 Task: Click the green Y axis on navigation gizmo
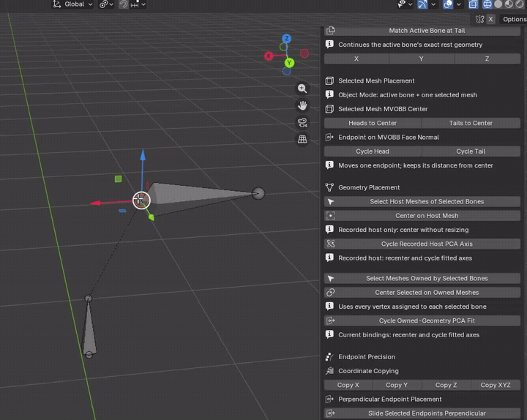[x=289, y=63]
